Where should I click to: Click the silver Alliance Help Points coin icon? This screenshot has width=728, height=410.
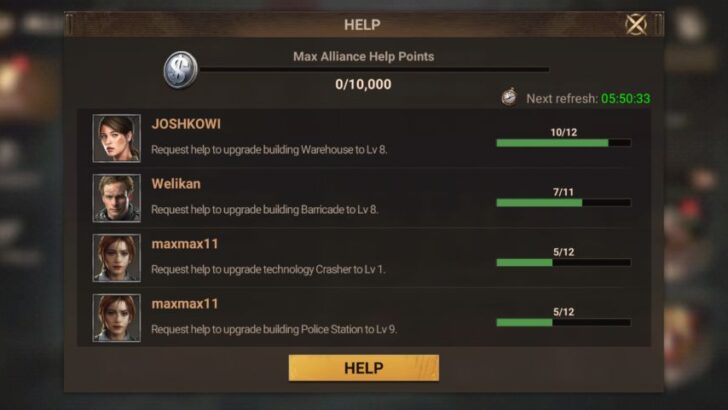point(181,70)
